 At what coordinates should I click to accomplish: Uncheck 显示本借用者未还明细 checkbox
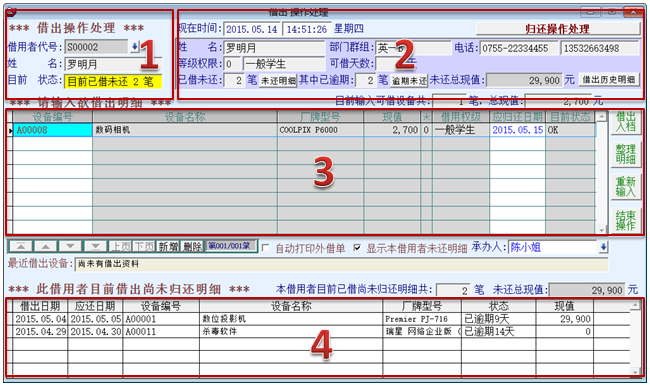[x=357, y=248]
